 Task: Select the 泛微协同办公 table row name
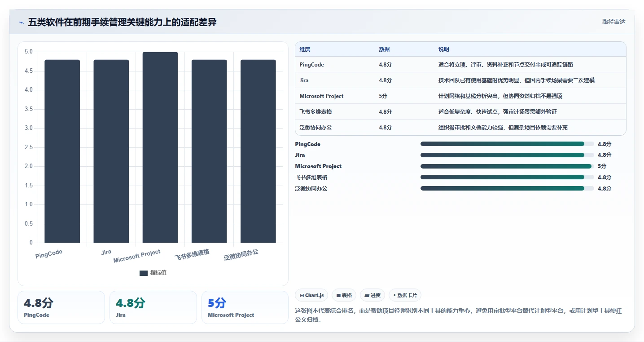point(315,128)
